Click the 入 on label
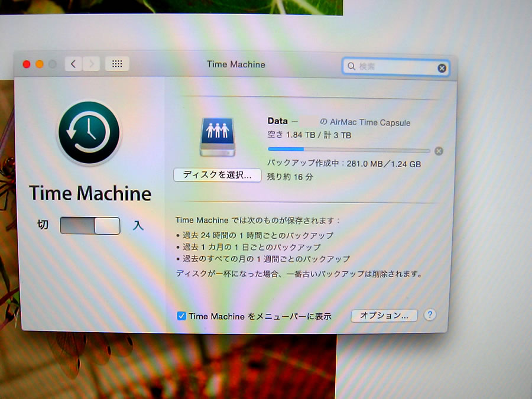The image size is (532, 399). [138, 225]
